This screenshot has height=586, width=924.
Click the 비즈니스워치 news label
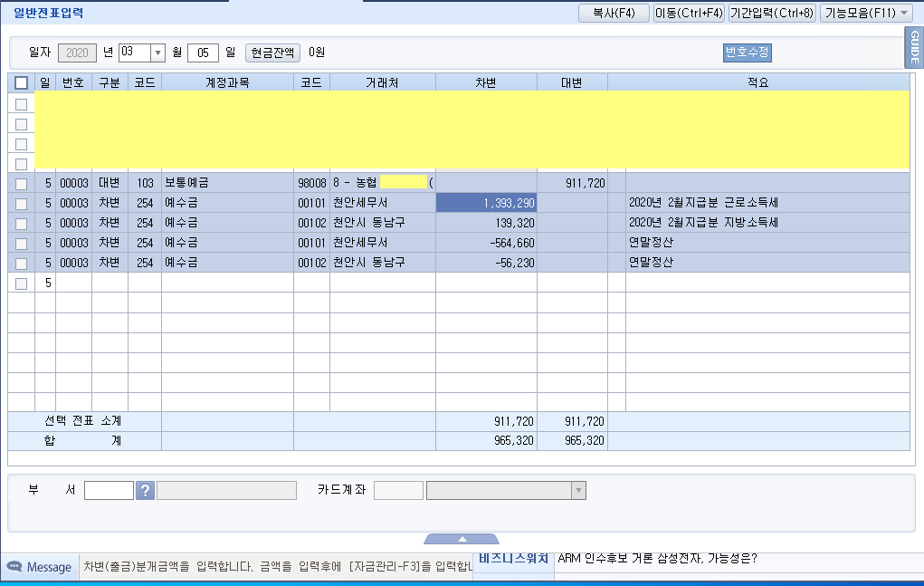pyautogui.click(x=513, y=558)
